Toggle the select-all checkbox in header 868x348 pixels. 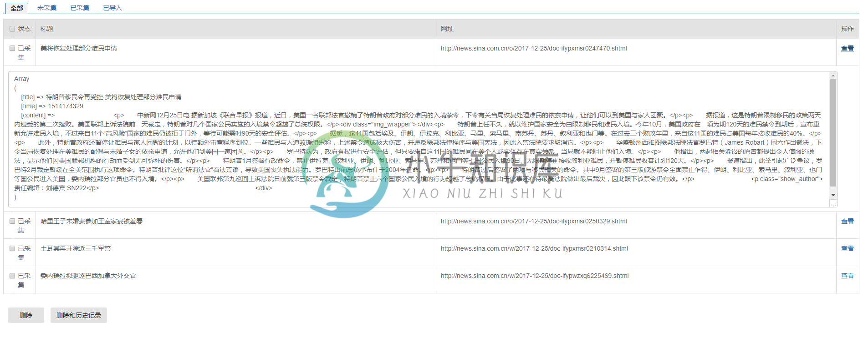click(12, 29)
